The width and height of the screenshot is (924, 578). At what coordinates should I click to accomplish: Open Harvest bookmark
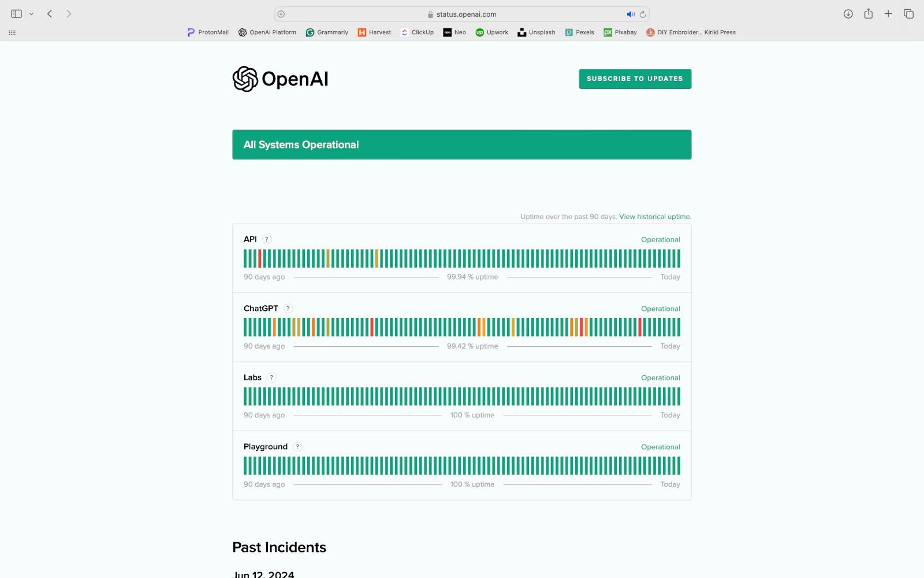click(374, 32)
